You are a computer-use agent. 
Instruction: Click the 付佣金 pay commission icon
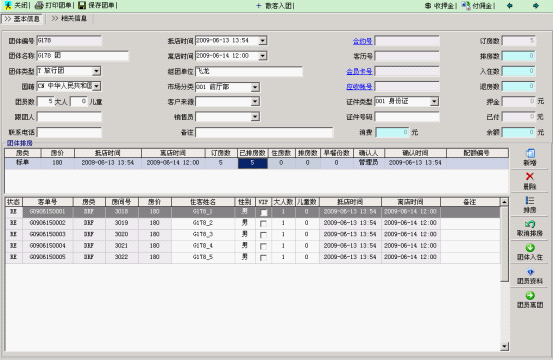click(466, 6)
